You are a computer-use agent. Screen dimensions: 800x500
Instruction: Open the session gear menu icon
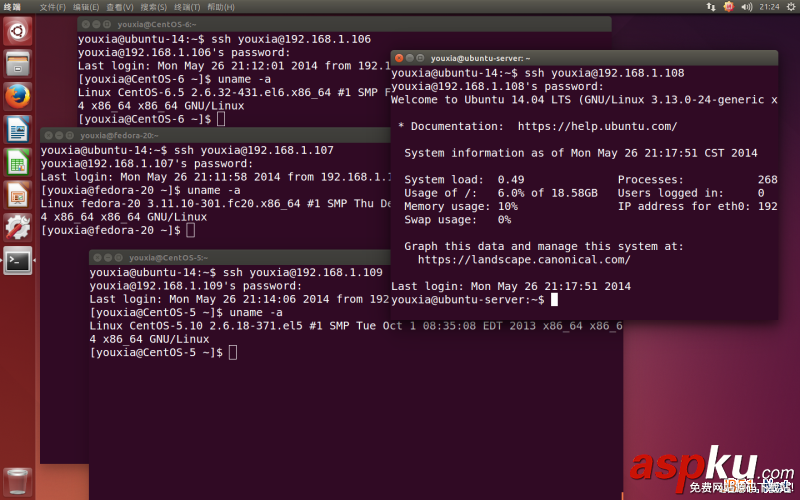(790, 7)
